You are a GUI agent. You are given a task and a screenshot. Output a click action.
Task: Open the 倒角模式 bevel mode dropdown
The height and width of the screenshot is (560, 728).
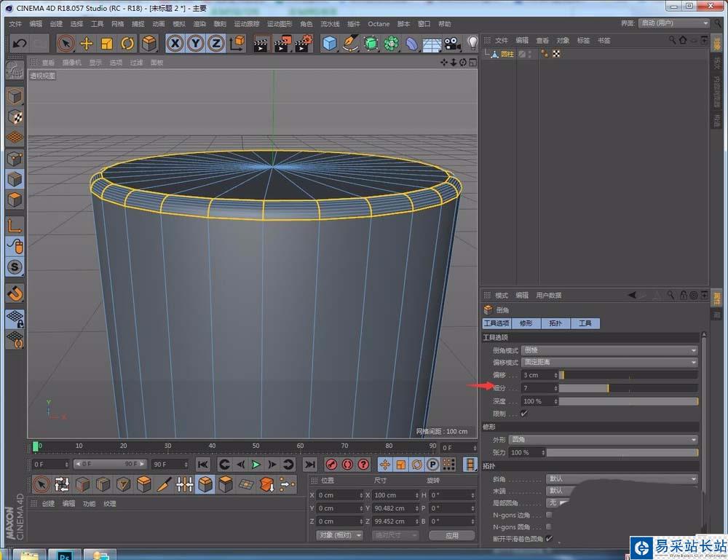pos(609,350)
